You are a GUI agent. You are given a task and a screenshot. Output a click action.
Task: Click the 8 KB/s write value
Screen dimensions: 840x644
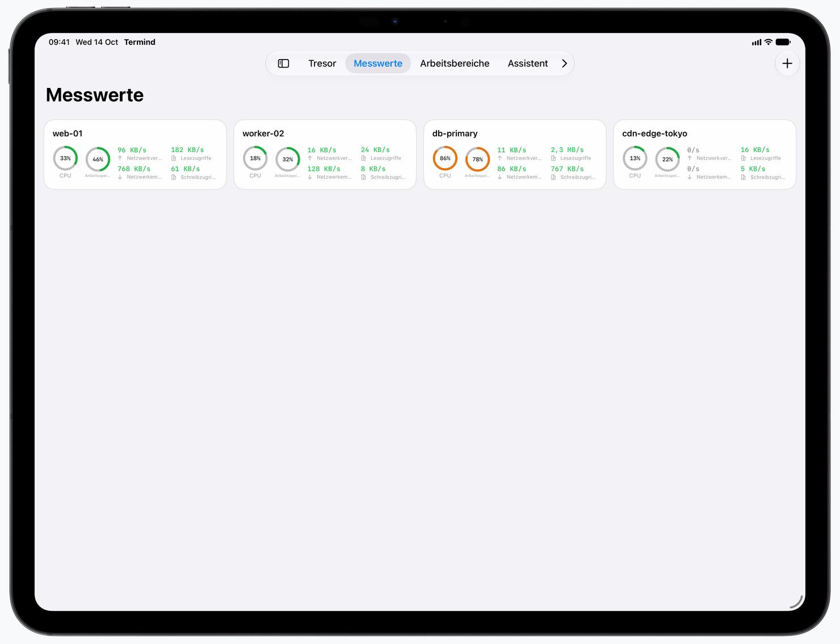pos(373,169)
